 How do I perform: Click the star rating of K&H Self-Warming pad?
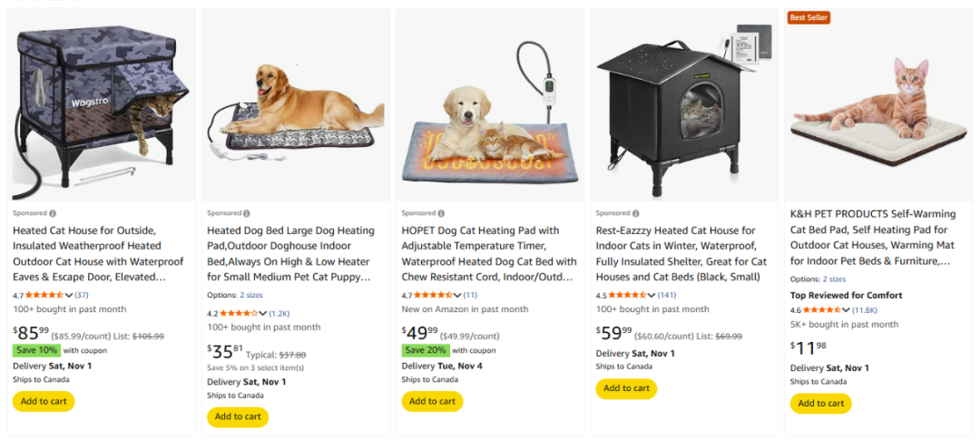[819, 310]
